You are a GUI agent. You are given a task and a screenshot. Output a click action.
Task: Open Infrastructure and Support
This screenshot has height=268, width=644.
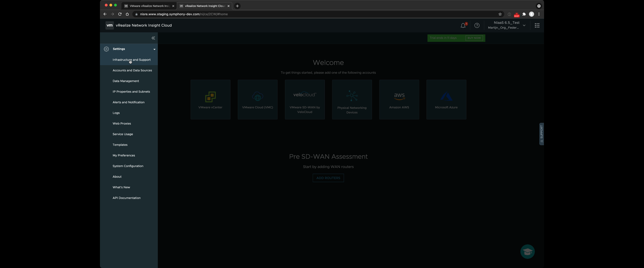pyautogui.click(x=131, y=60)
